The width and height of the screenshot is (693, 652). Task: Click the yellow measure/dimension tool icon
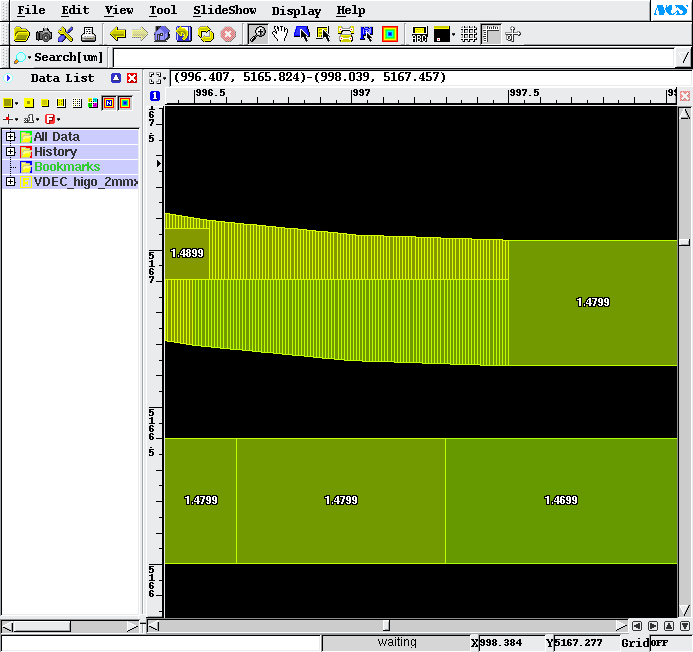tap(346, 34)
